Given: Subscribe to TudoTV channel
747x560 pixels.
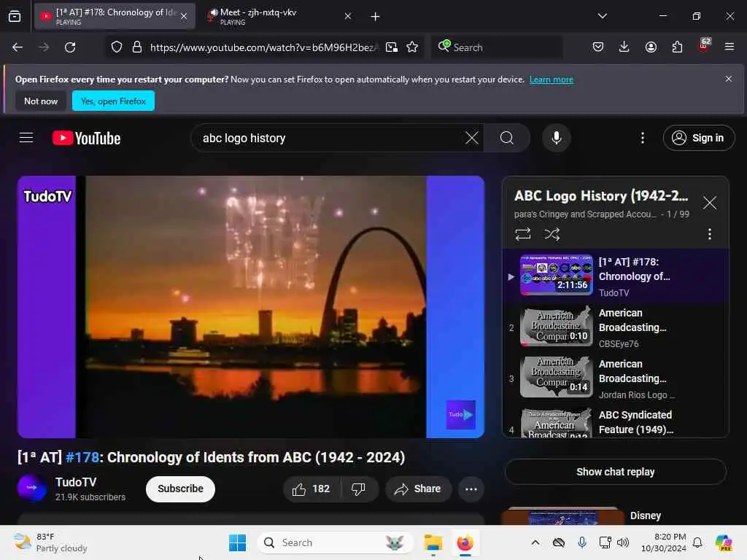Looking at the screenshot, I should pyautogui.click(x=180, y=489).
